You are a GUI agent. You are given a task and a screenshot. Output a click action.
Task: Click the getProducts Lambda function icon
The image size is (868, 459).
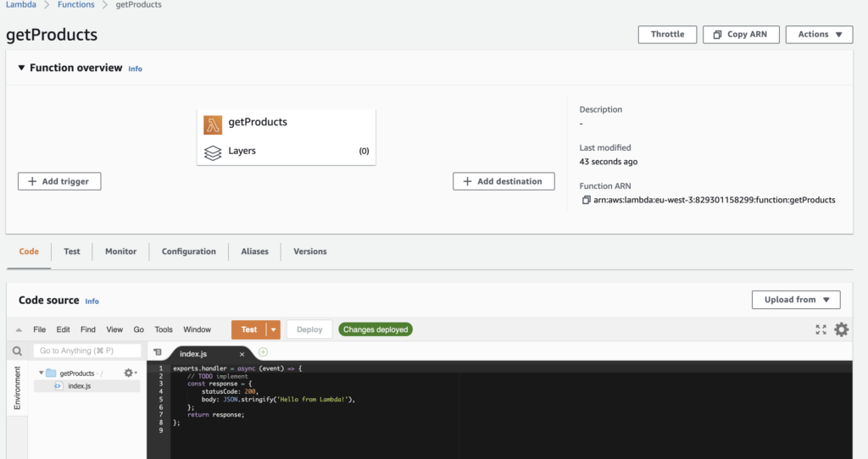click(213, 125)
